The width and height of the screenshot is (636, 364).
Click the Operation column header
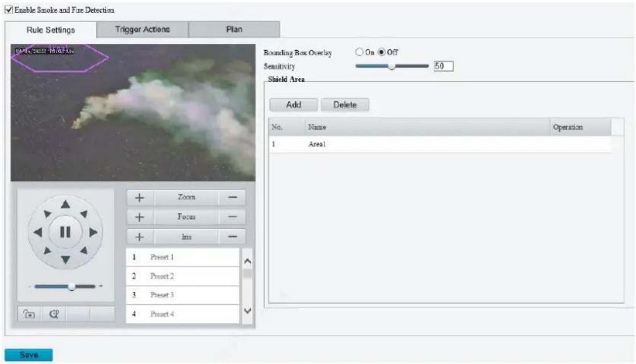(x=580, y=127)
